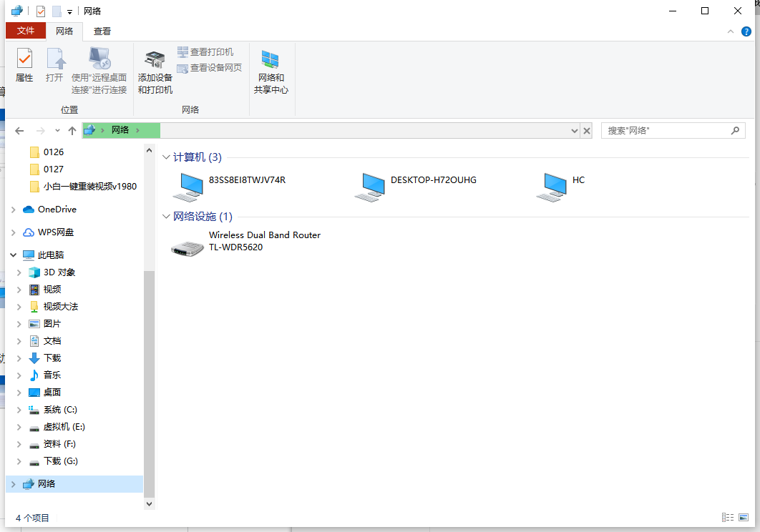Click navigation pane scrollbar
The height and width of the screenshot is (532, 760).
point(150,384)
